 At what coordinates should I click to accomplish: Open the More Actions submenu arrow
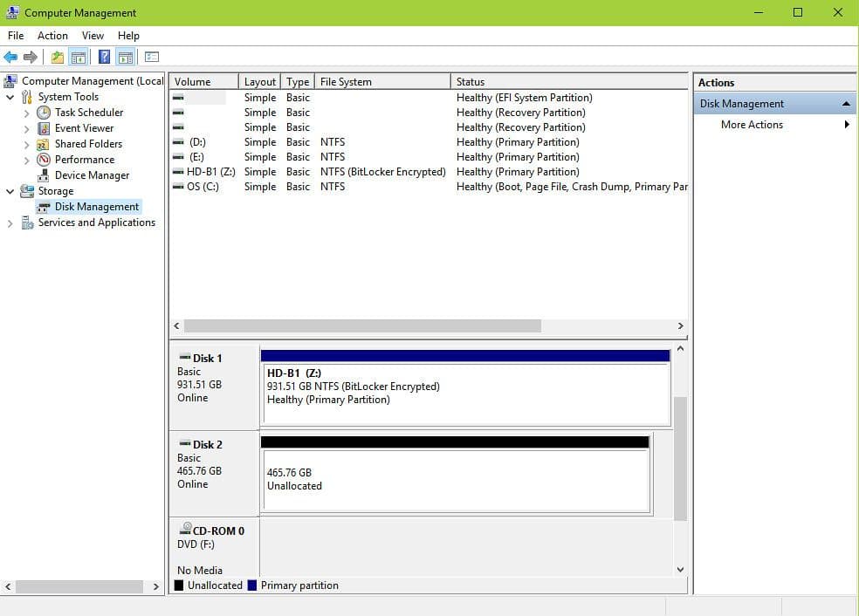pyautogui.click(x=847, y=124)
